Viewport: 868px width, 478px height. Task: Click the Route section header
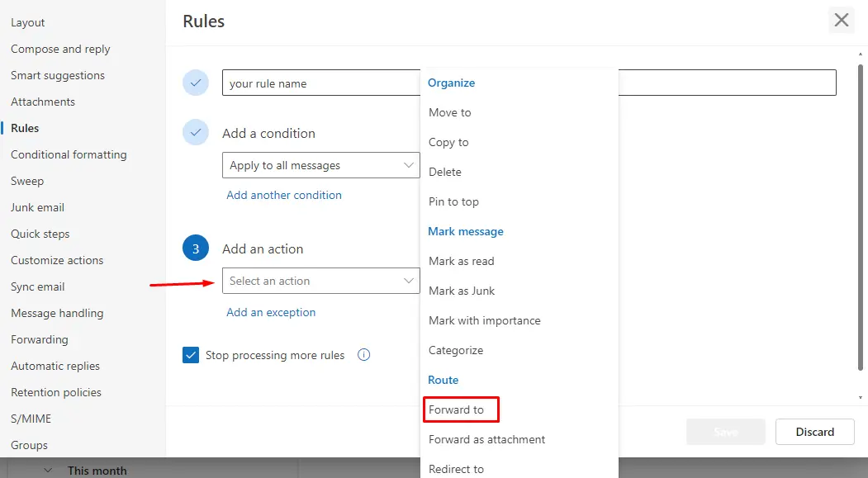point(443,380)
